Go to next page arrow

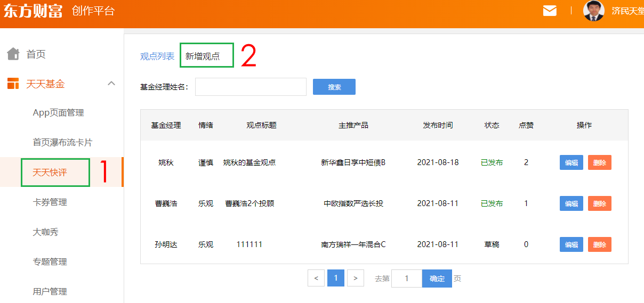click(356, 278)
